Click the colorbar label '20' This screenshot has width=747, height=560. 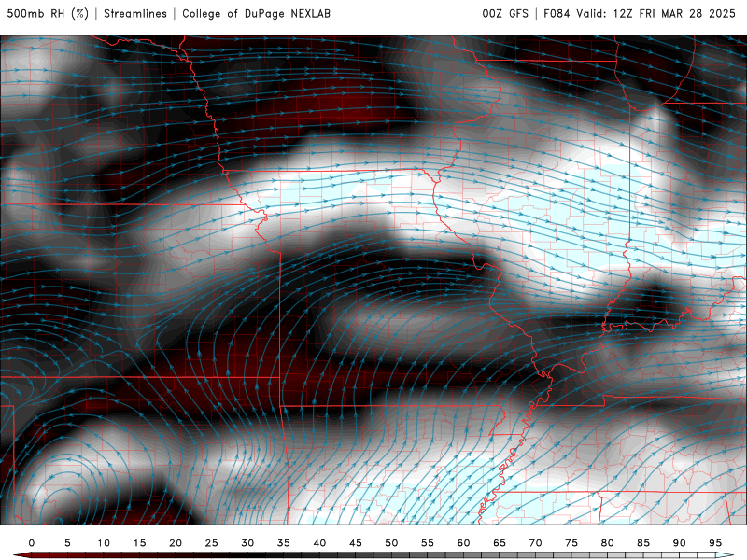tap(176, 543)
